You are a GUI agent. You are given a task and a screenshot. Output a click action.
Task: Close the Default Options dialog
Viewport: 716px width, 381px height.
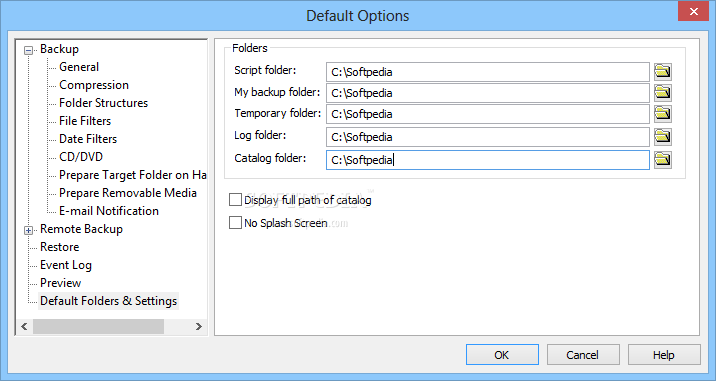693,12
